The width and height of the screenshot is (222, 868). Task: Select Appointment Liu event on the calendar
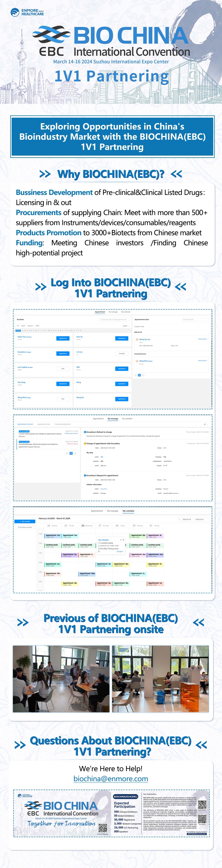(x=53, y=564)
